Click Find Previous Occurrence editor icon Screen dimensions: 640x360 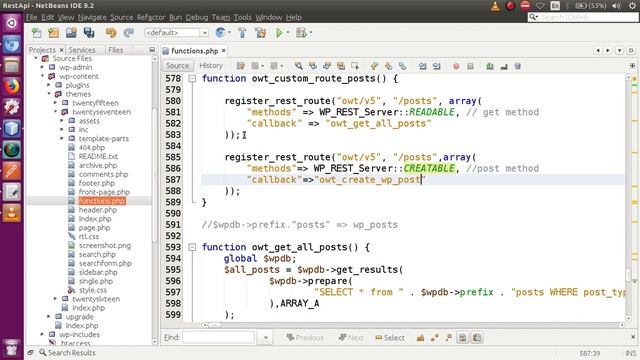click(313, 66)
